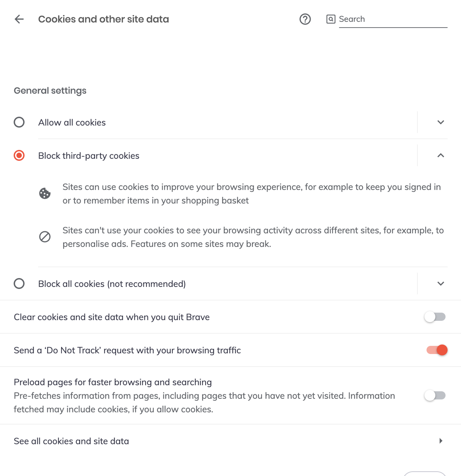Choose Block all cookies (not recommended)
Screen dimensions: 461x476
pyautogui.click(x=112, y=284)
